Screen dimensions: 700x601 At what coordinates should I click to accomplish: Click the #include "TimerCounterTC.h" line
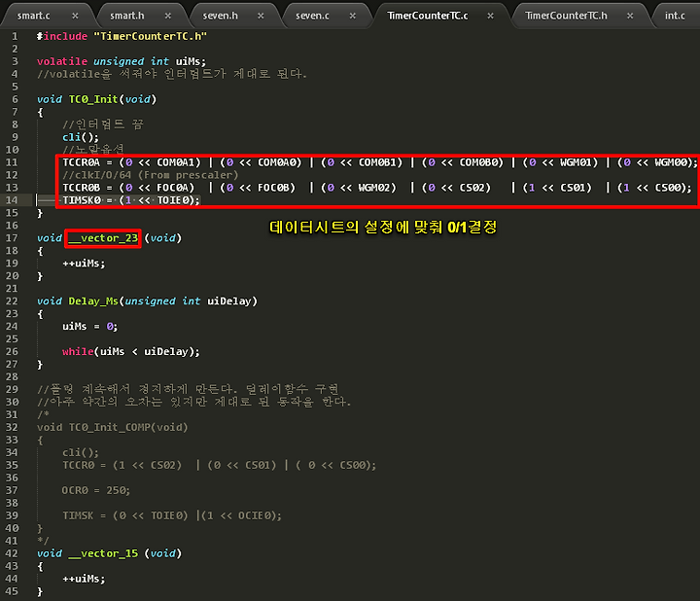coord(122,36)
